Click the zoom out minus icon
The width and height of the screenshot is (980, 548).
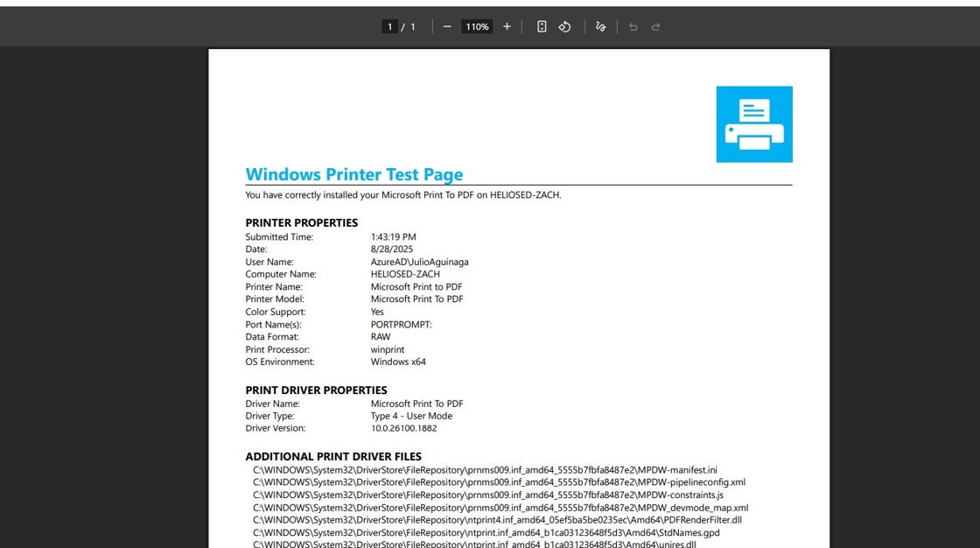(447, 26)
